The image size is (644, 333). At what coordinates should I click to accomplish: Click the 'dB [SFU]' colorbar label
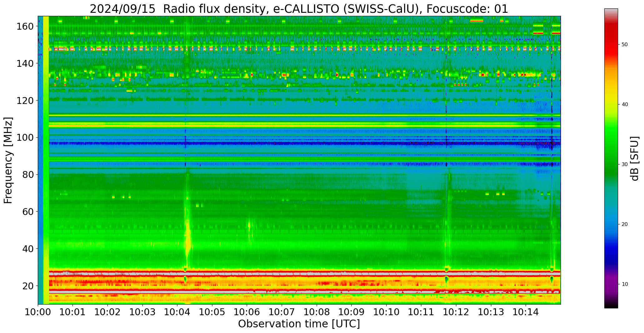[635, 158]
